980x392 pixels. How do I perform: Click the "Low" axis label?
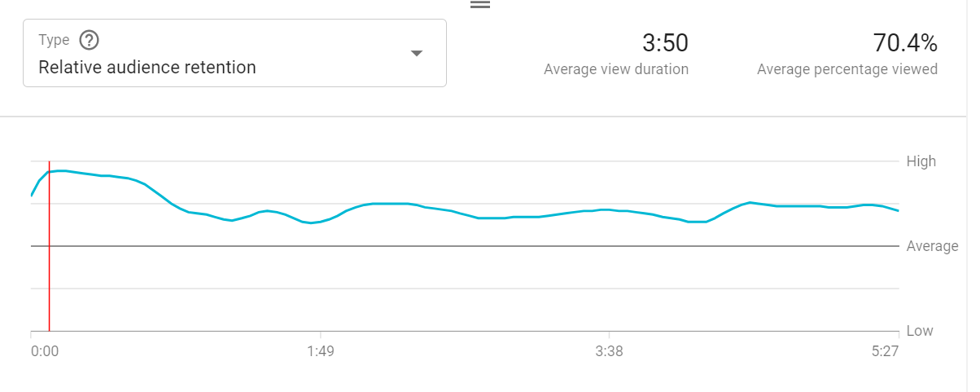tap(919, 331)
